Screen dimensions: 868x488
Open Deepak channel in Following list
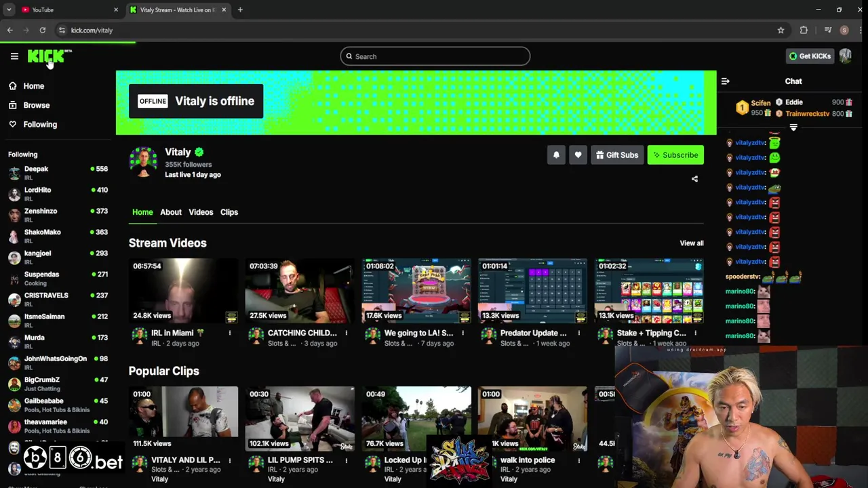58,173
